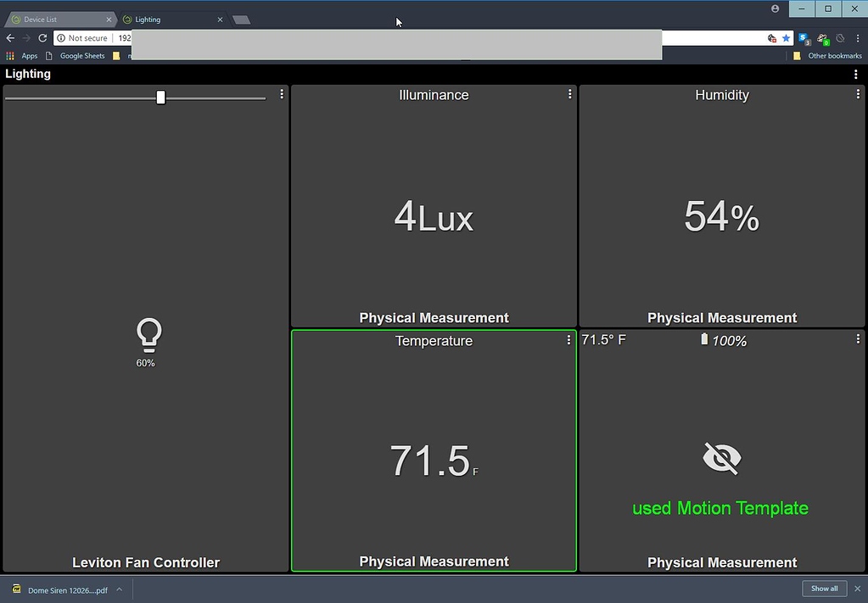Open the Illuminance tile options menu

[x=569, y=94]
